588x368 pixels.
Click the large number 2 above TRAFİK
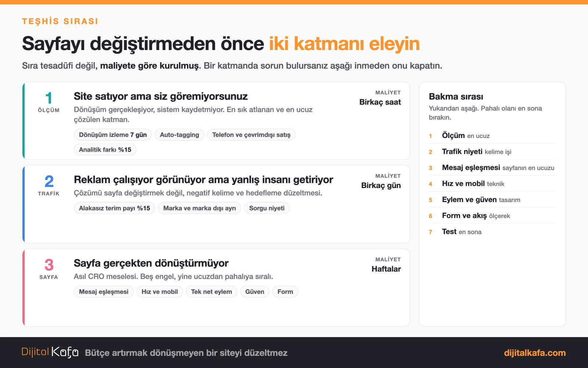[49, 181]
